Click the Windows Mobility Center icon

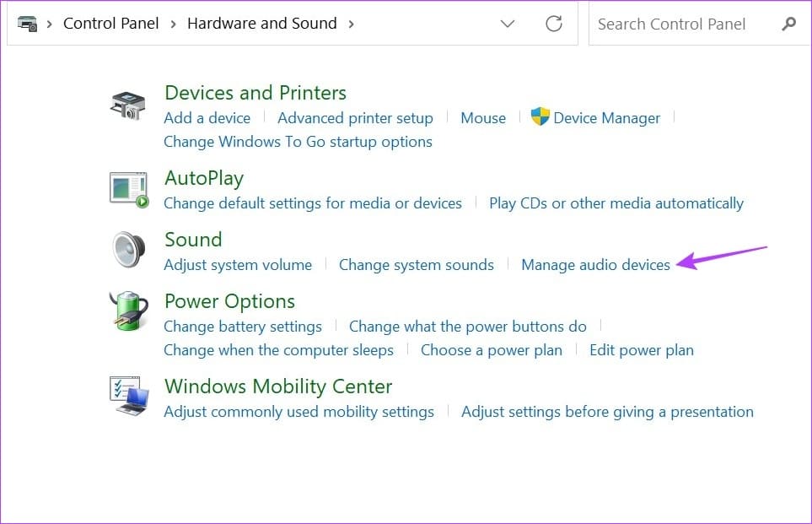[128, 397]
